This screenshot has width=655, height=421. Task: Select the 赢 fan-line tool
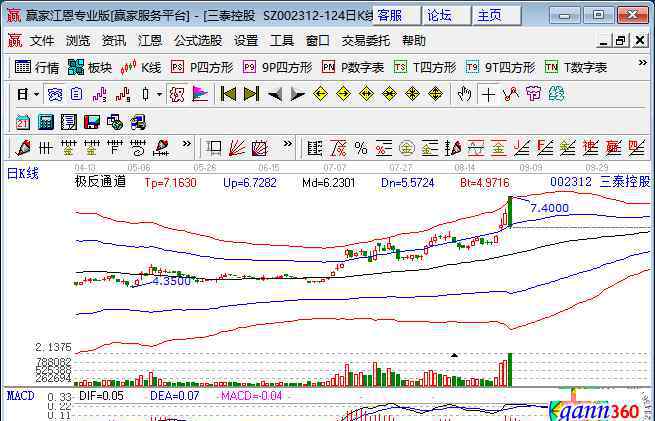pos(613,148)
